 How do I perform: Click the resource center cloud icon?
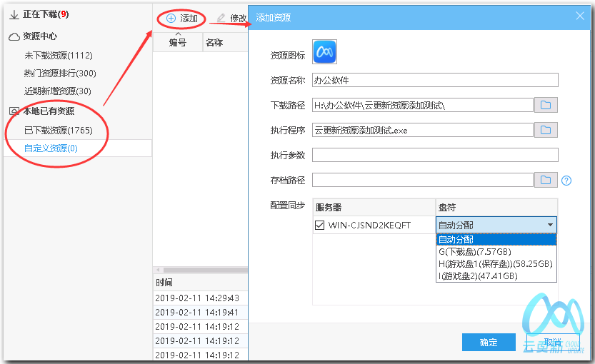pos(14,37)
